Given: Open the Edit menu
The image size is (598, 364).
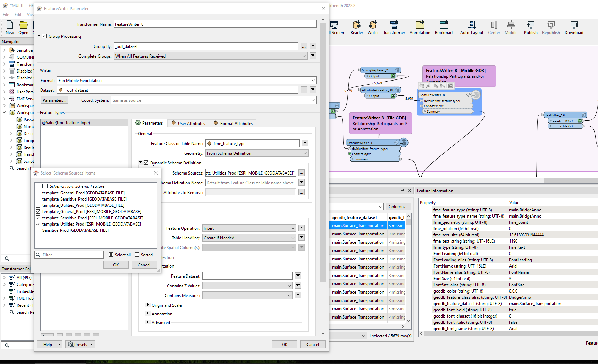Looking at the screenshot, I should (18, 14).
